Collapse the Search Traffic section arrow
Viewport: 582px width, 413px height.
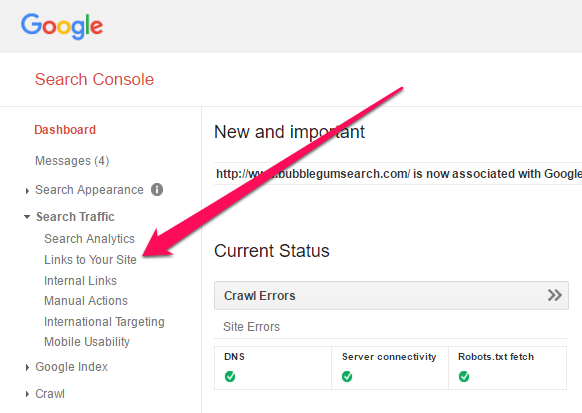point(27,217)
